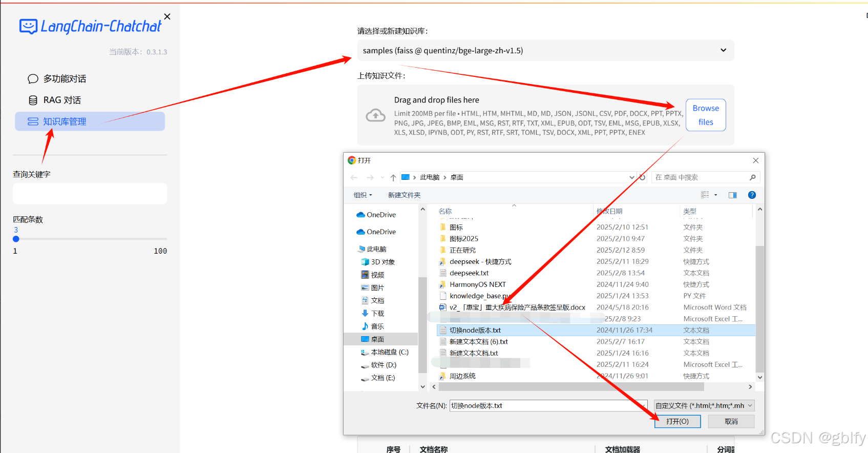Image resolution: width=868 pixels, height=453 pixels.
Task: Open recent locations dropdown arrow
Action: click(x=382, y=177)
